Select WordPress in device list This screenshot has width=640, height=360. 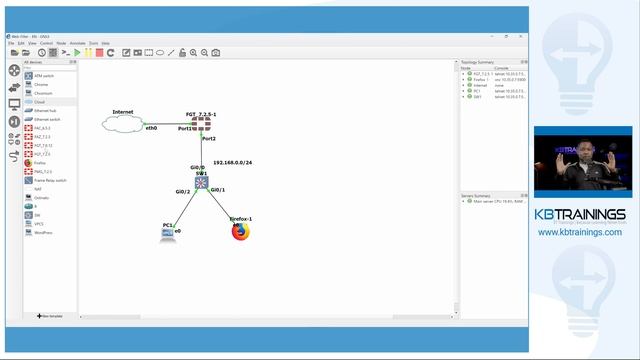(x=50, y=233)
